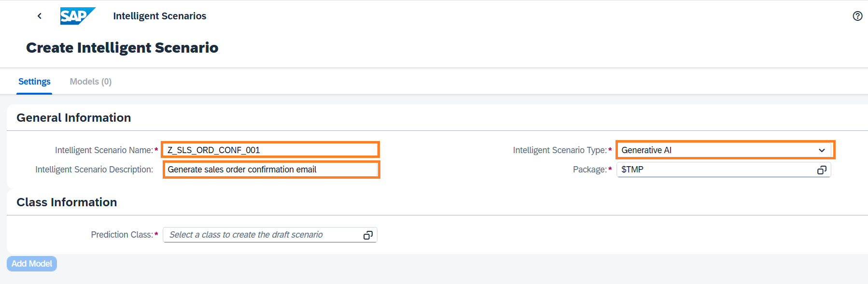The height and width of the screenshot is (284, 868).
Task: Click the General Information section heading
Action: point(74,118)
